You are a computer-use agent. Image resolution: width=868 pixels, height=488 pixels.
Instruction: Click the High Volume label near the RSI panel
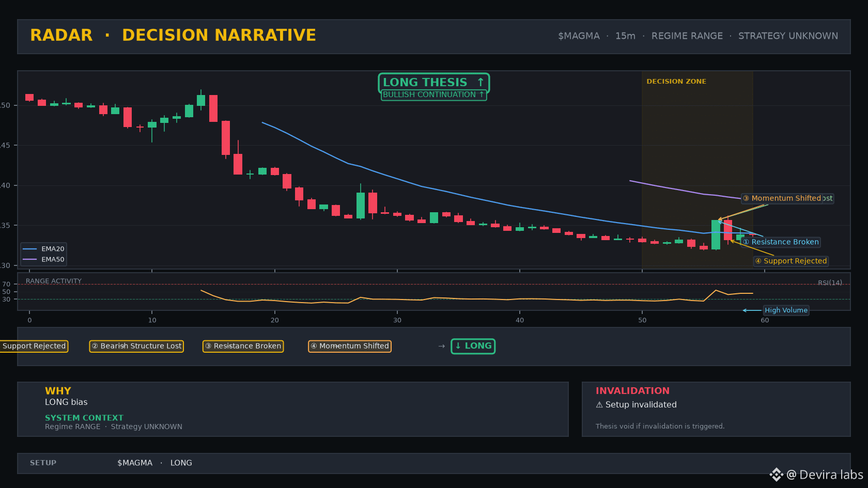pos(786,310)
